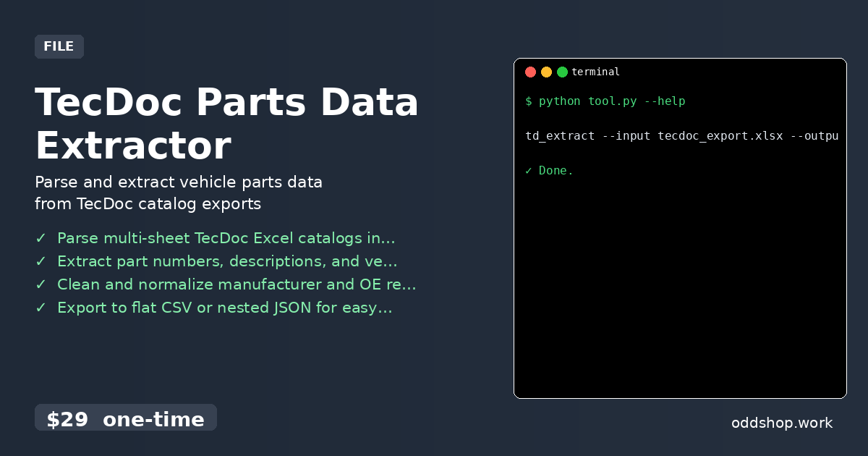This screenshot has width=868, height=456.
Task: Click the dark $29 price swatch background
Action: pos(126,418)
